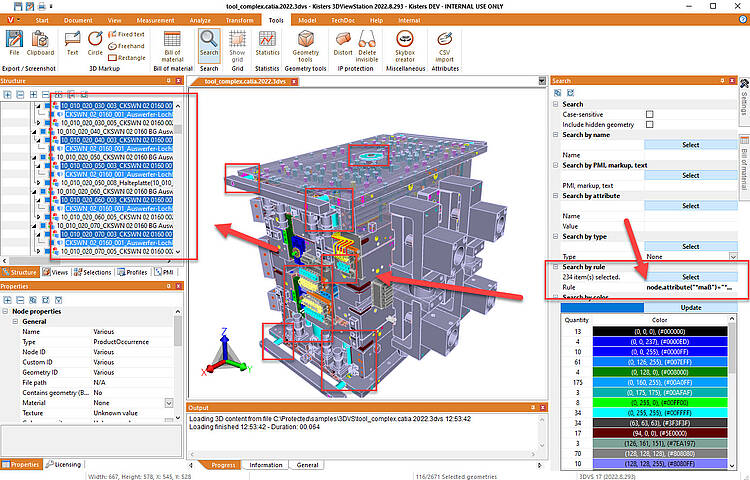This screenshot has width=750, height=480.
Task: Enable the Case-sensitive checkbox
Action: pos(649,114)
